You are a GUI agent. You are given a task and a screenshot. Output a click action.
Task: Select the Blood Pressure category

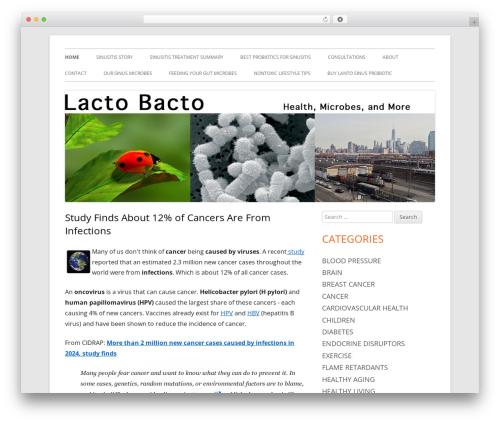coord(351,261)
